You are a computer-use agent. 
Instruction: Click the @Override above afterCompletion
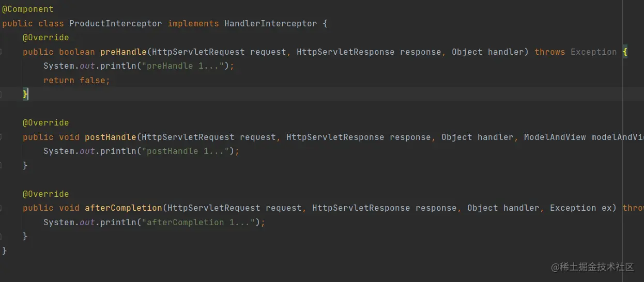[x=46, y=194]
